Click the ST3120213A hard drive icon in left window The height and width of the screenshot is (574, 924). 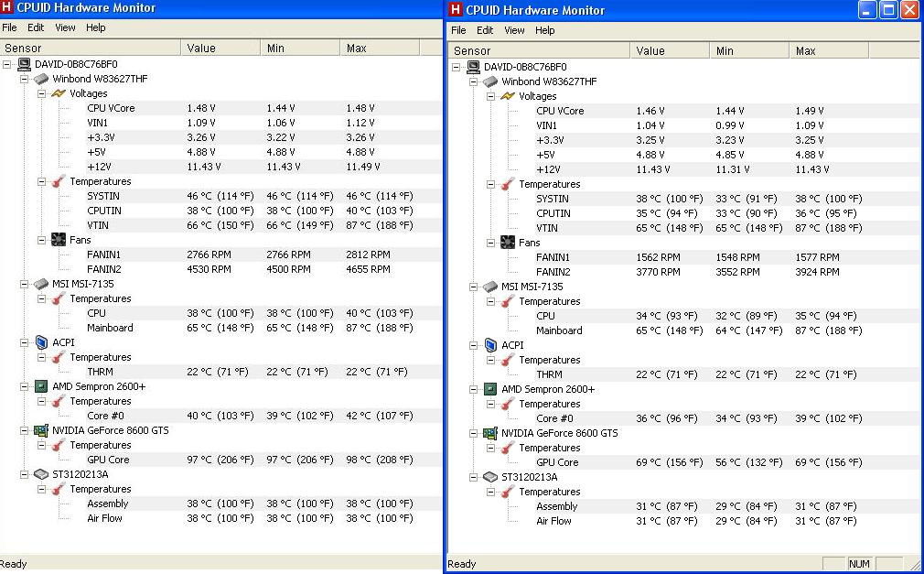40,474
